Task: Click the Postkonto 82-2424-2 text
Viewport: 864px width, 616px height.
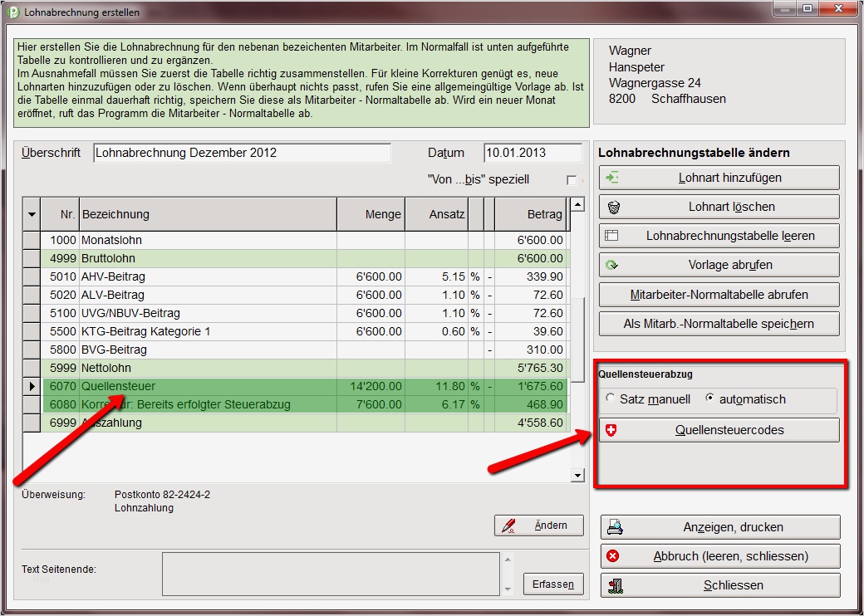Action: [x=162, y=494]
